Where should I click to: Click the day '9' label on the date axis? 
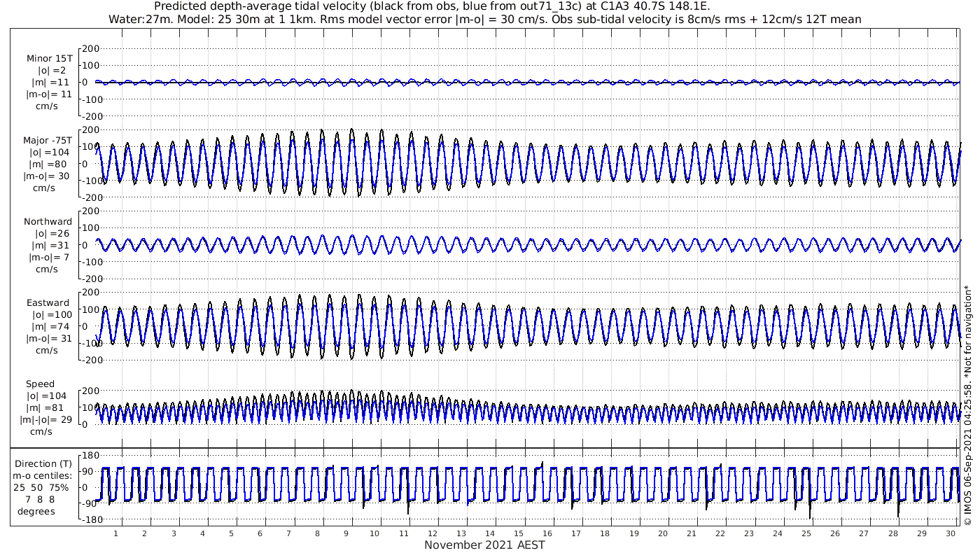pos(346,534)
